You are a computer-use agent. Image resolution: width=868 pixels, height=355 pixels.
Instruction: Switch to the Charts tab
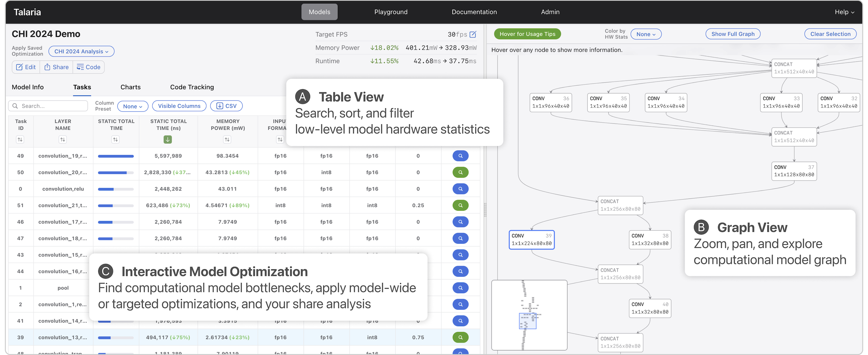pyautogui.click(x=130, y=87)
